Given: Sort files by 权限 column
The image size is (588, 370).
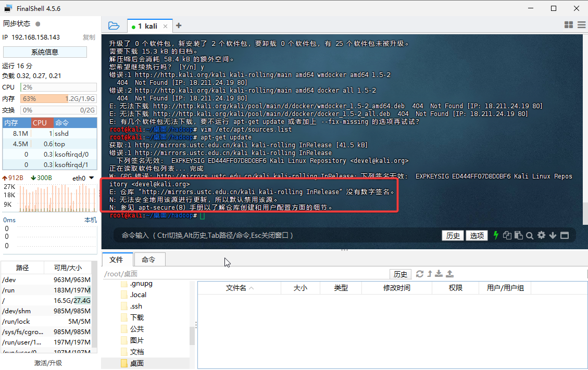Looking at the screenshot, I should coord(456,288).
